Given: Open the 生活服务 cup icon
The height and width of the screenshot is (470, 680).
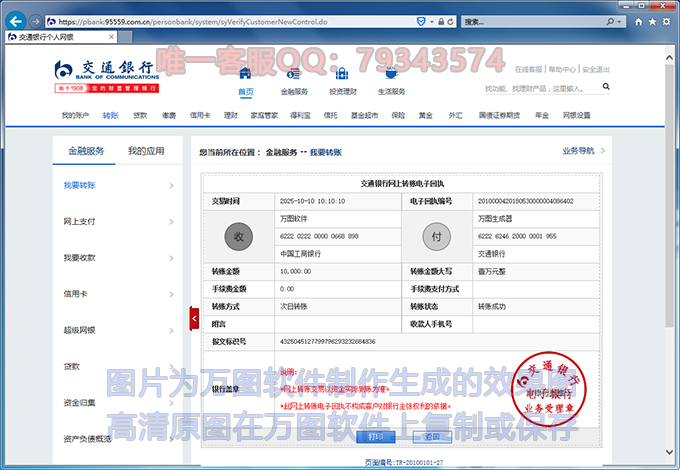Looking at the screenshot, I should [391, 74].
